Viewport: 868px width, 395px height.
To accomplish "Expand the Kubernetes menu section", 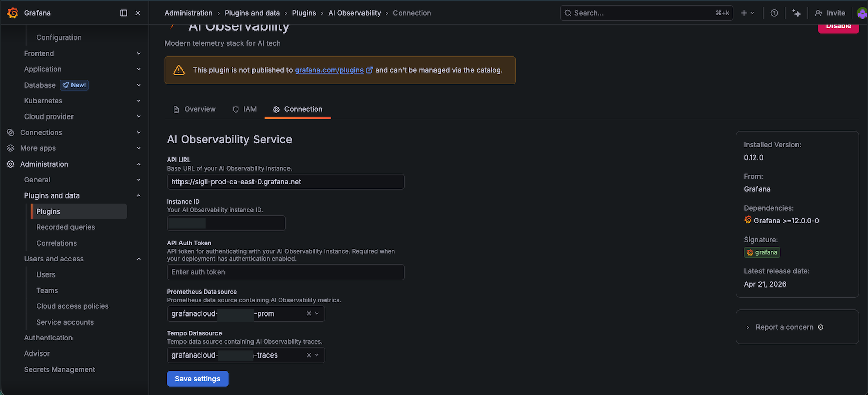I will (139, 101).
